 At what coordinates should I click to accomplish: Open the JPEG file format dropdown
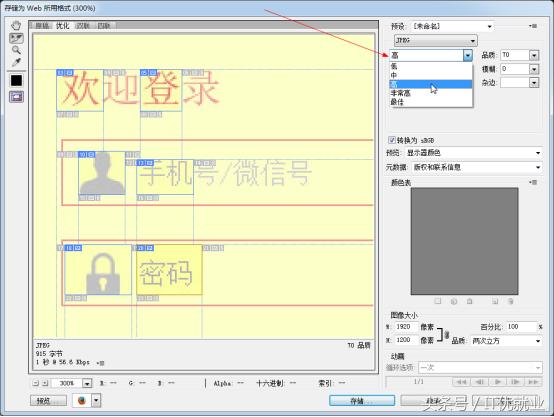436,41
